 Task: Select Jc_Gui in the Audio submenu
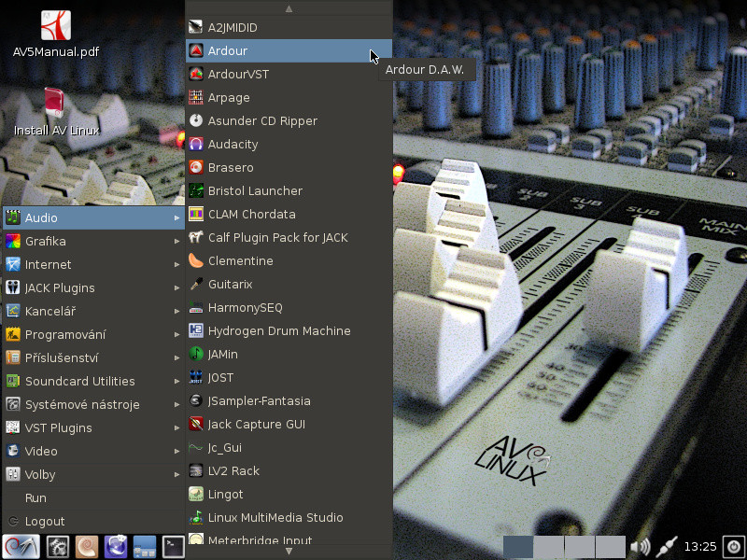pos(289,447)
